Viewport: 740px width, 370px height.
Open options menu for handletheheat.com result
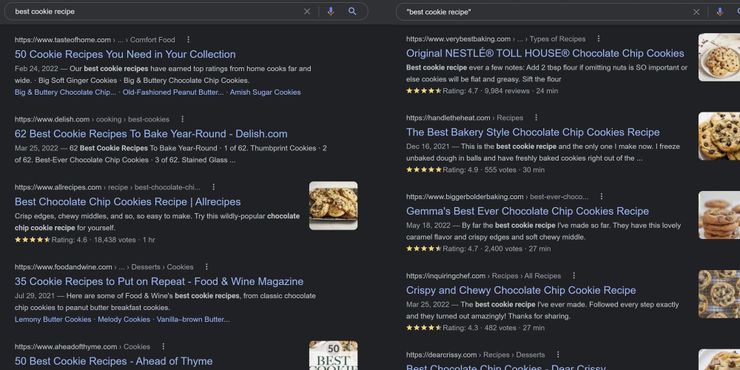tap(536, 118)
